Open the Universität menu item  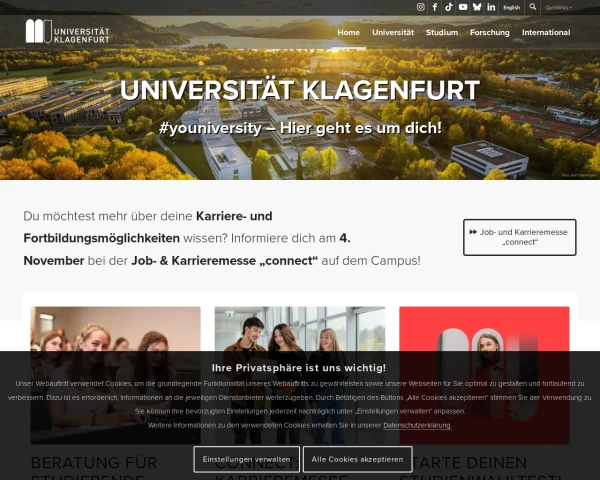click(393, 33)
